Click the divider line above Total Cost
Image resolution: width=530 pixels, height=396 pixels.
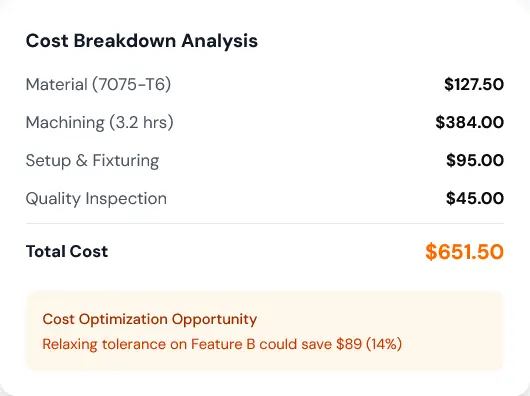tap(265, 223)
